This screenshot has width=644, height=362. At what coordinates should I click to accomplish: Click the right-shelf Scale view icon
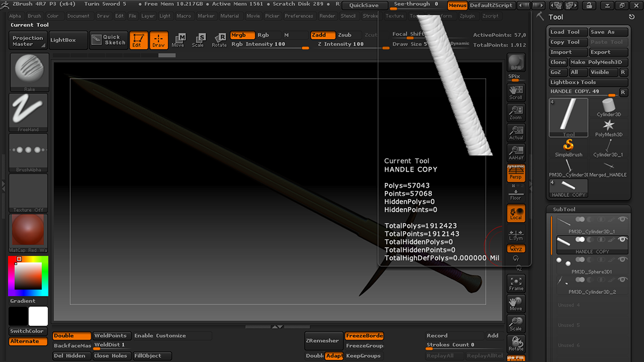click(516, 323)
